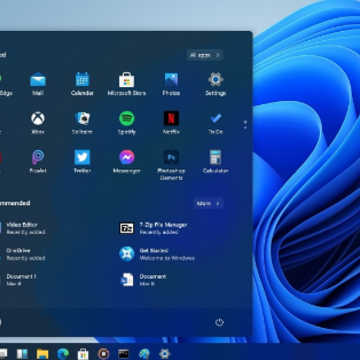Viewport: 360px width, 360px height.
Task: Click the round camera-style taskbar icon
Action: [103, 353]
